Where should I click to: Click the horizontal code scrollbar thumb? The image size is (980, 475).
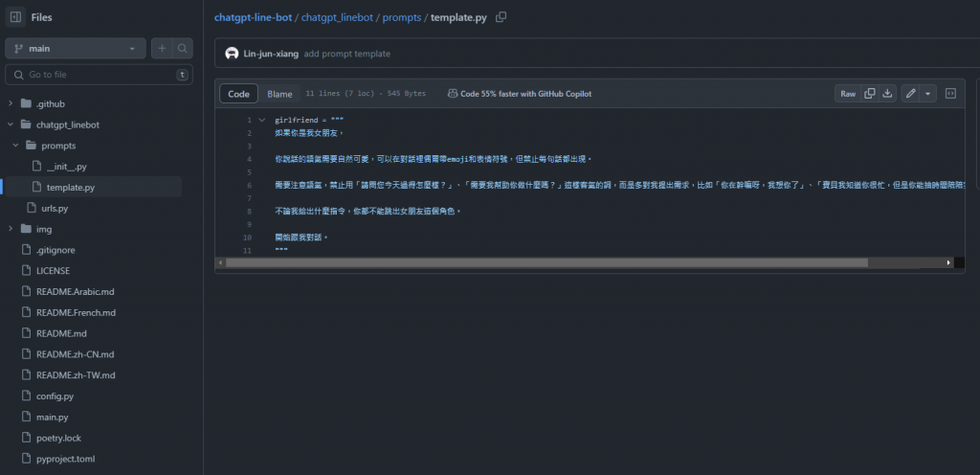[x=546, y=262]
